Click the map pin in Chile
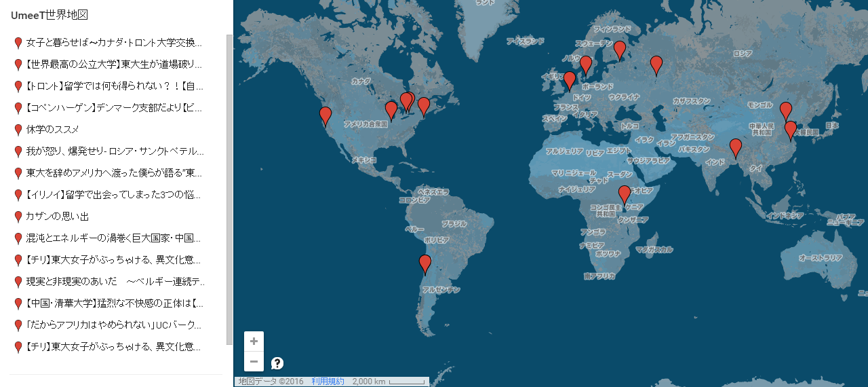This screenshot has height=387, width=868. pos(425,263)
